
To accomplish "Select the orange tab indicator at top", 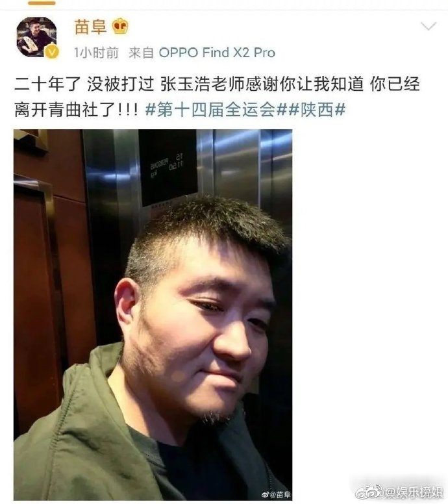I will (x=42, y=3).
